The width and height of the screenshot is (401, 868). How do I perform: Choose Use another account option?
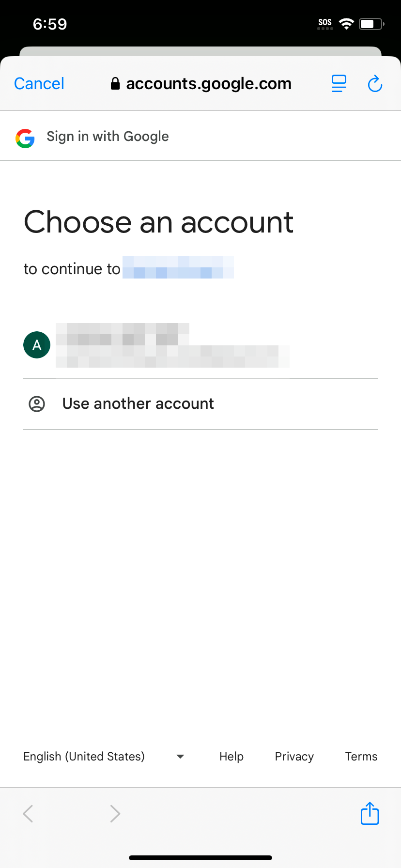138,404
